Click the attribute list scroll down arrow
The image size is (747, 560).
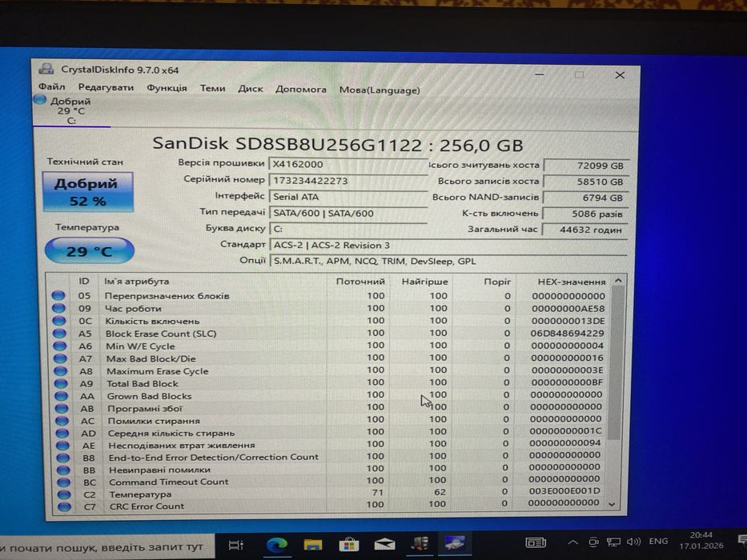click(x=612, y=504)
